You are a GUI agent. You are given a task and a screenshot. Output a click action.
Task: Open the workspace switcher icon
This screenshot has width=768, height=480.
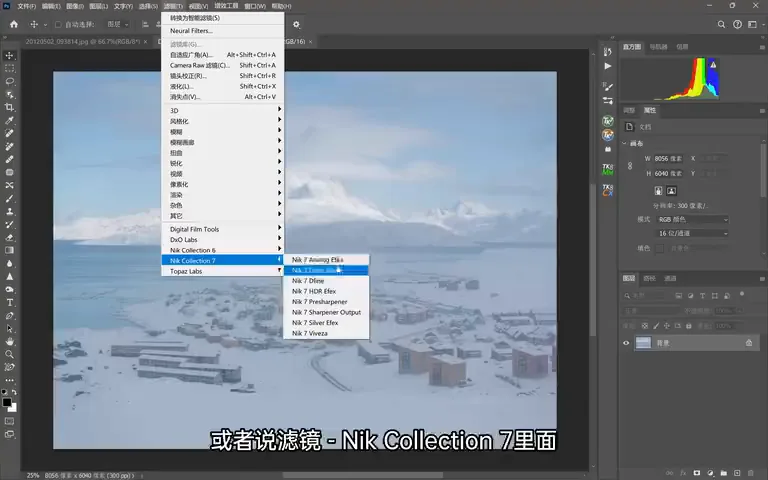point(753,24)
